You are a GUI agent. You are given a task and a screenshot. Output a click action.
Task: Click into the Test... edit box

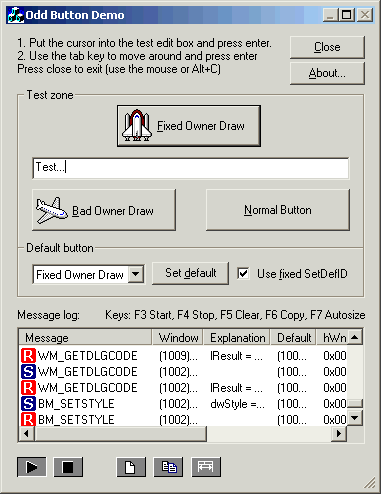191,168
